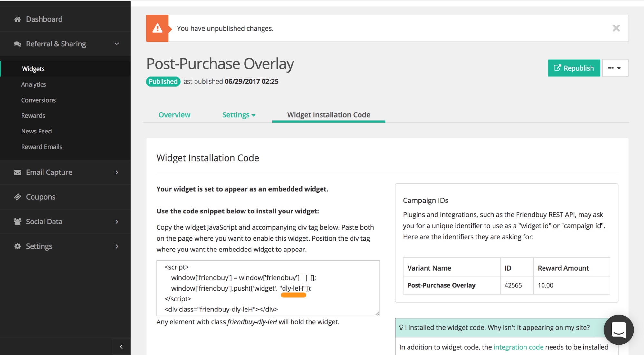Collapse the sidebar with the arrow button
The image size is (644, 355).
pyautogui.click(x=121, y=347)
